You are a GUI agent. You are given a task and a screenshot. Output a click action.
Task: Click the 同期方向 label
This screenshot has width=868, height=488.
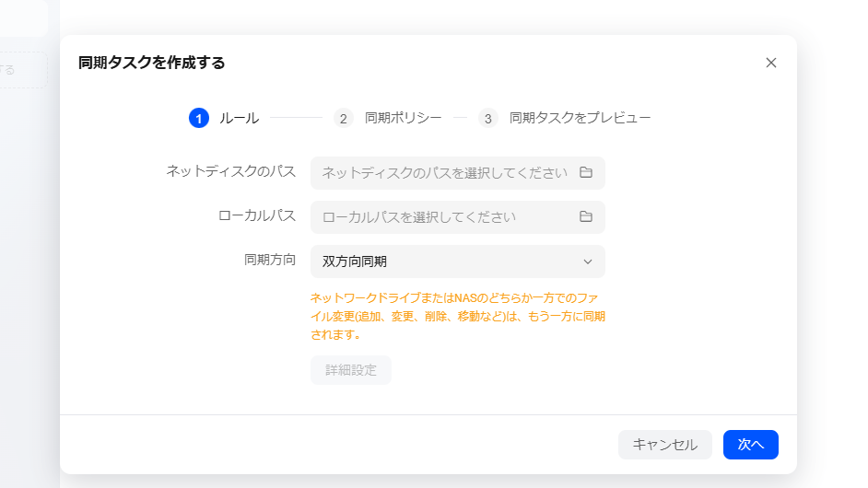(270, 260)
